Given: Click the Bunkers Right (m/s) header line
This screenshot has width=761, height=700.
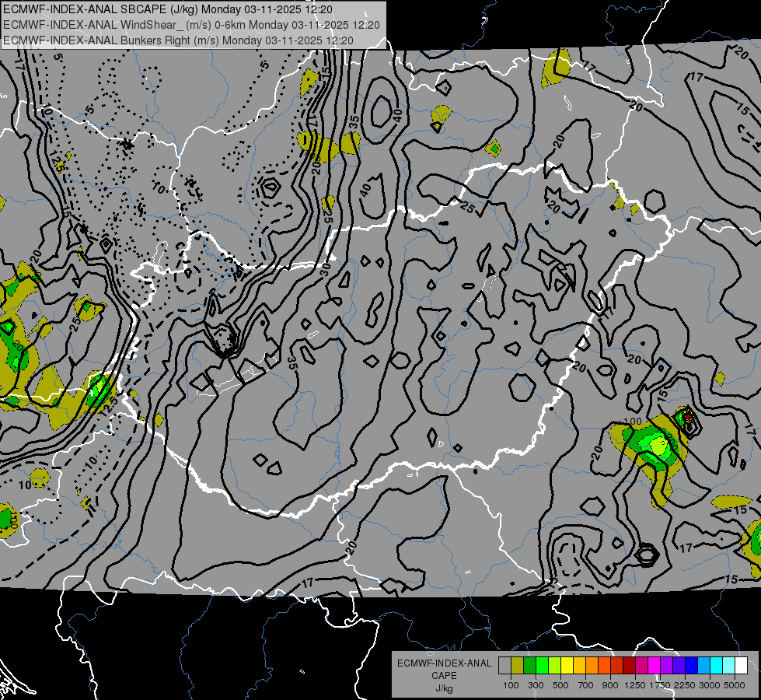Looking at the screenshot, I should [178, 40].
